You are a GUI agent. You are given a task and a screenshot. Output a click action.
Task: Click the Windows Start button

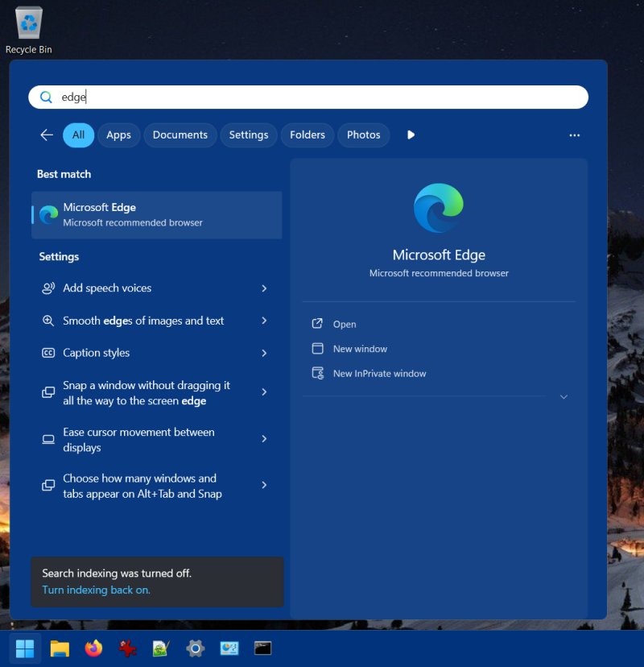[25, 648]
